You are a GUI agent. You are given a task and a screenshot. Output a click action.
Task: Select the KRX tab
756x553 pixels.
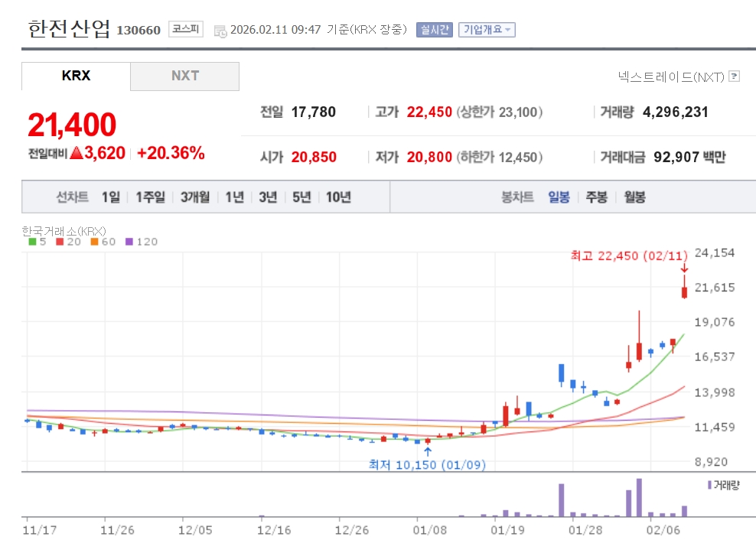point(76,76)
